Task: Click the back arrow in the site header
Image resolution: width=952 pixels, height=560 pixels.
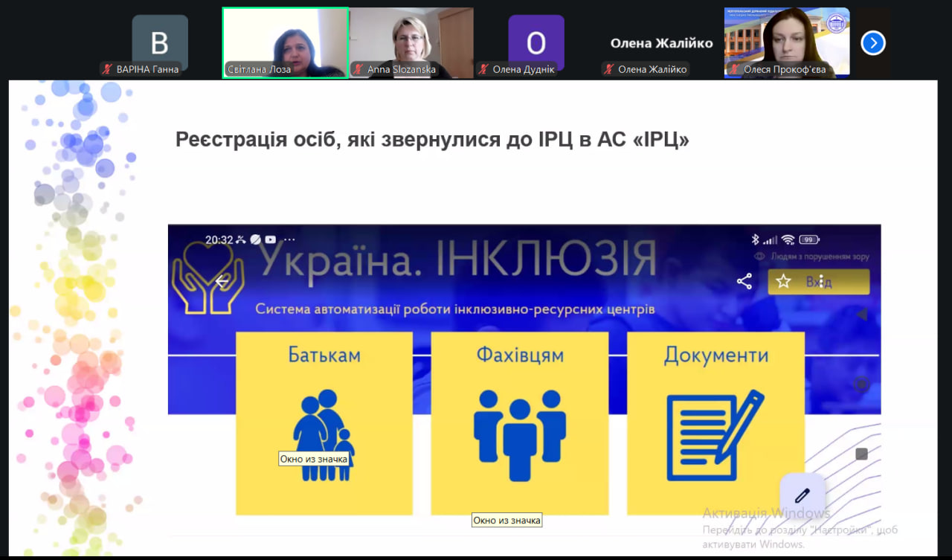Action: pos(222,281)
